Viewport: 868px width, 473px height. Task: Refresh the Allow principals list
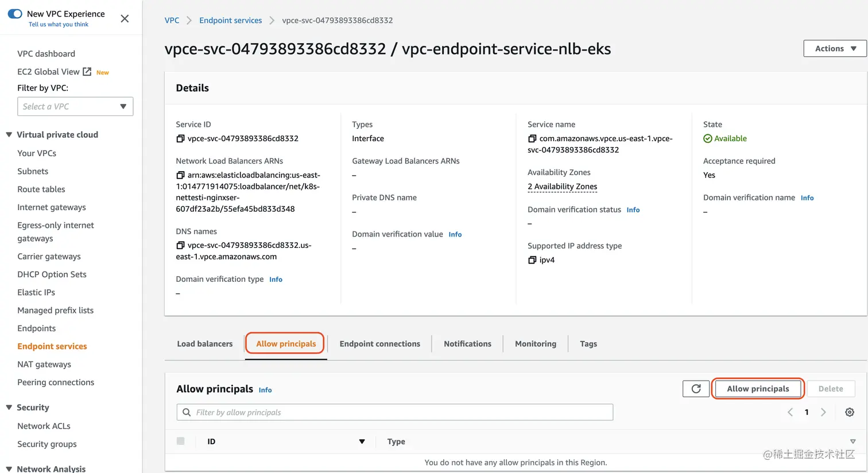pos(696,389)
